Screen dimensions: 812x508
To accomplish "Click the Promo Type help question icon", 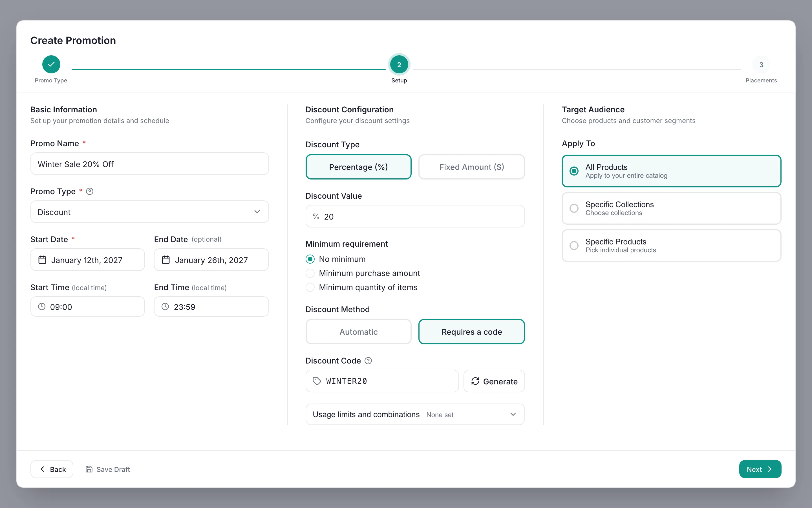I will [90, 192].
